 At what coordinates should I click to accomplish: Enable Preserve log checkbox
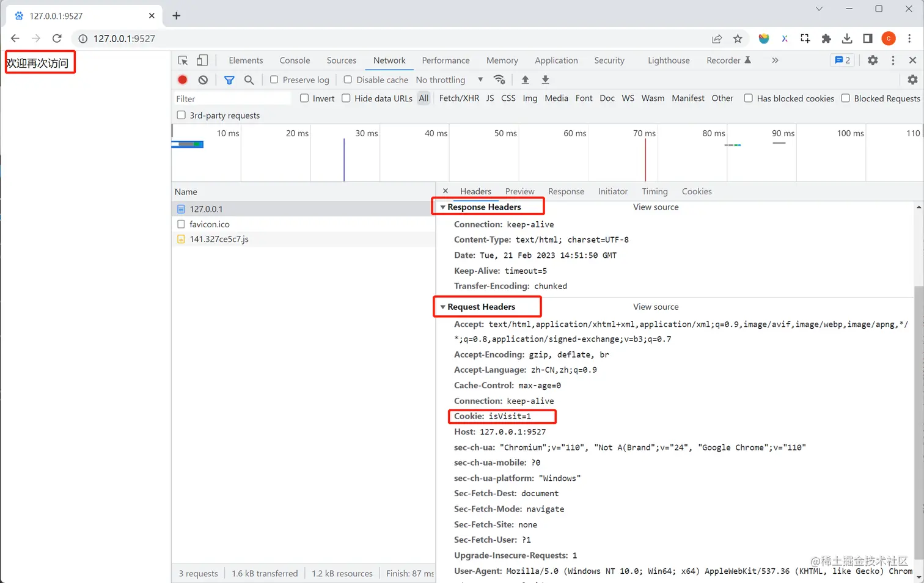click(274, 80)
